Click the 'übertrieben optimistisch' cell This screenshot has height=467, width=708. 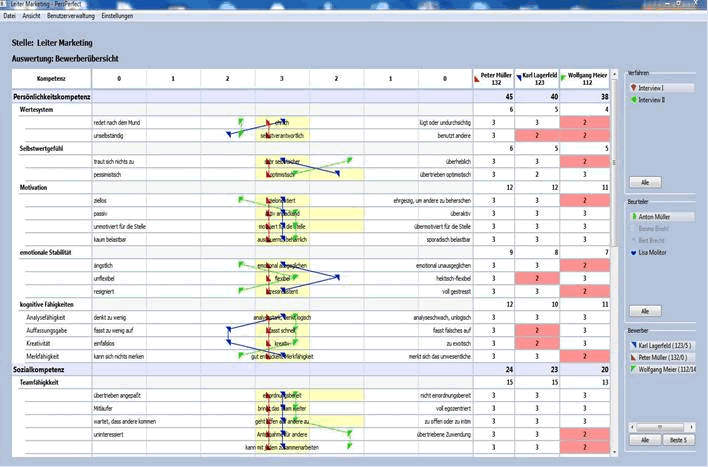[x=445, y=175]
